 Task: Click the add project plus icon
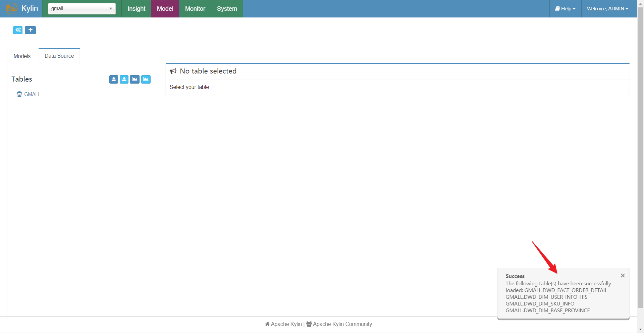(x=30, y=30)
